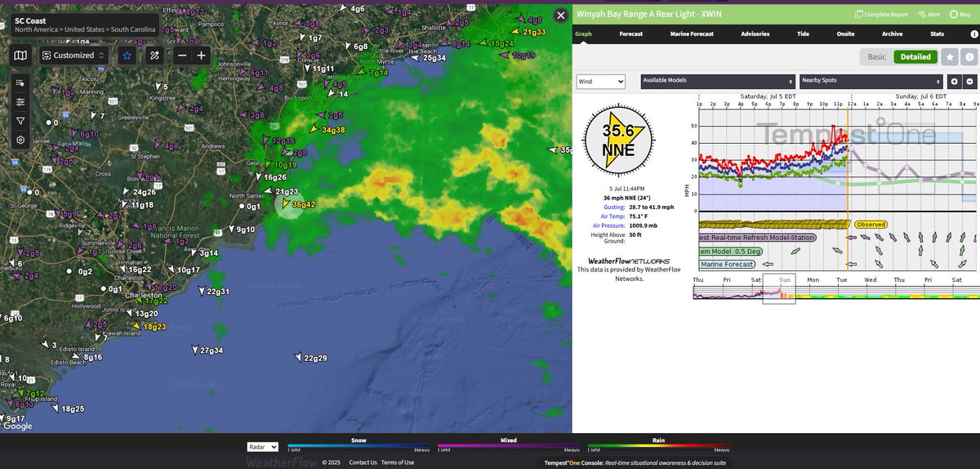Select the 21g33 station marker

(x=528, y=32)
